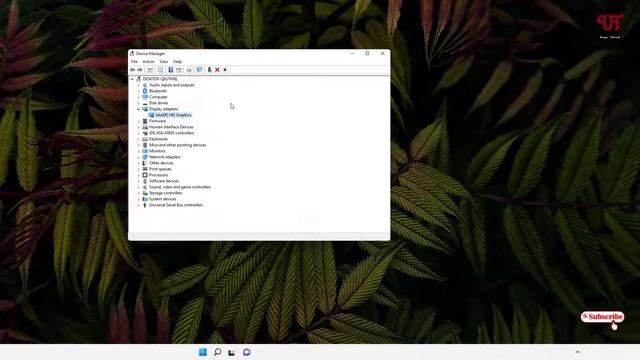
Task: Click the green Update driver toolbar icon
Action: coord(209,70)
